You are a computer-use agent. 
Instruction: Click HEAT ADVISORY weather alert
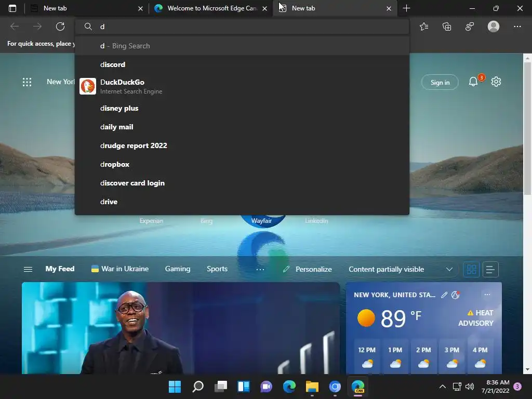pos(476,318)
